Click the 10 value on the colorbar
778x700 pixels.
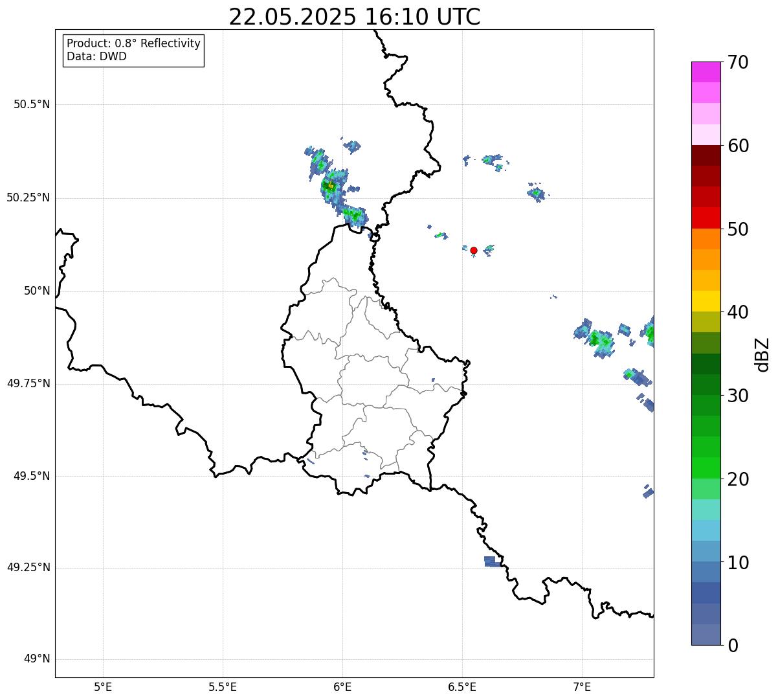point(738,563)
